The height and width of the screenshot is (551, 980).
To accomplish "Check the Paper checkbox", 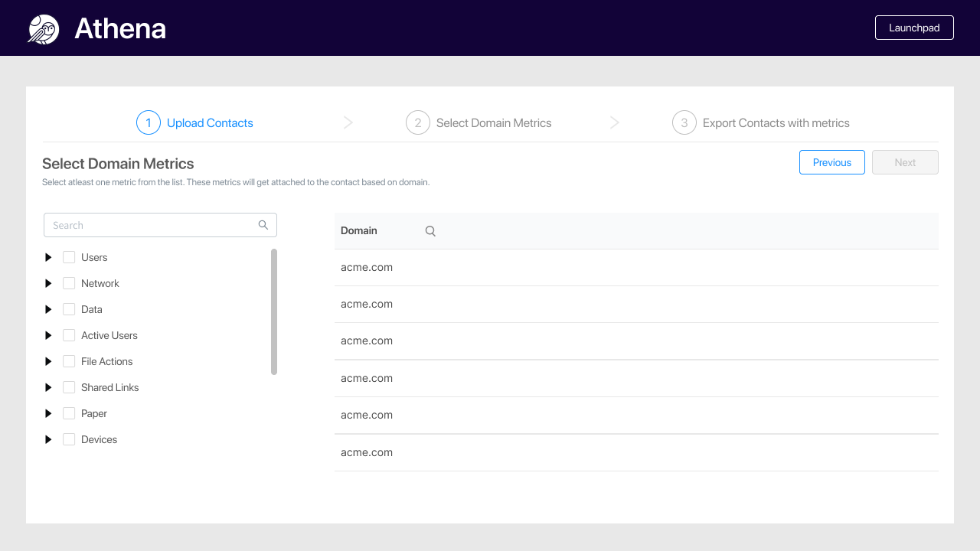I will coord(69,413).
